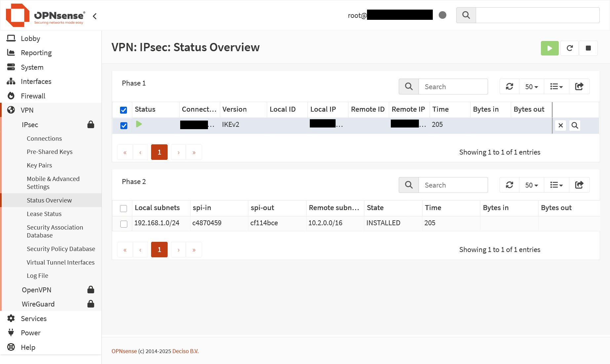Open Security Policy Database page
Screen dimensions: 610x364
[61, 249]
